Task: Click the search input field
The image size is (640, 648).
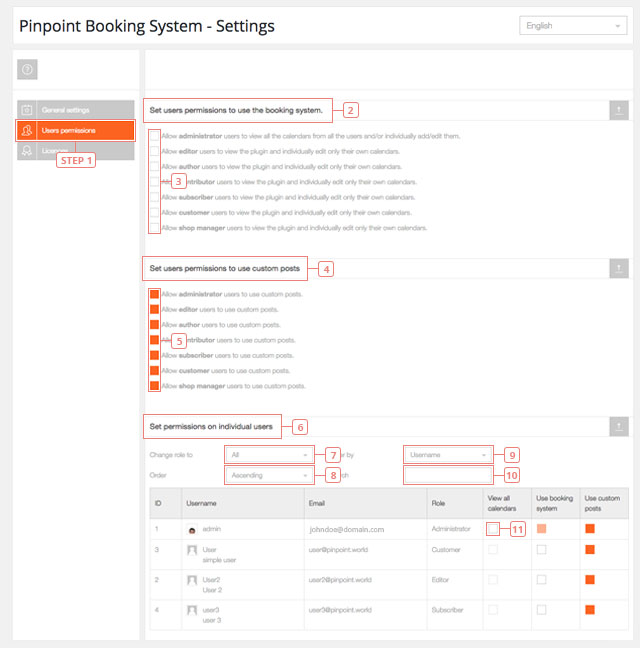Action: click(x=448, y=476)
